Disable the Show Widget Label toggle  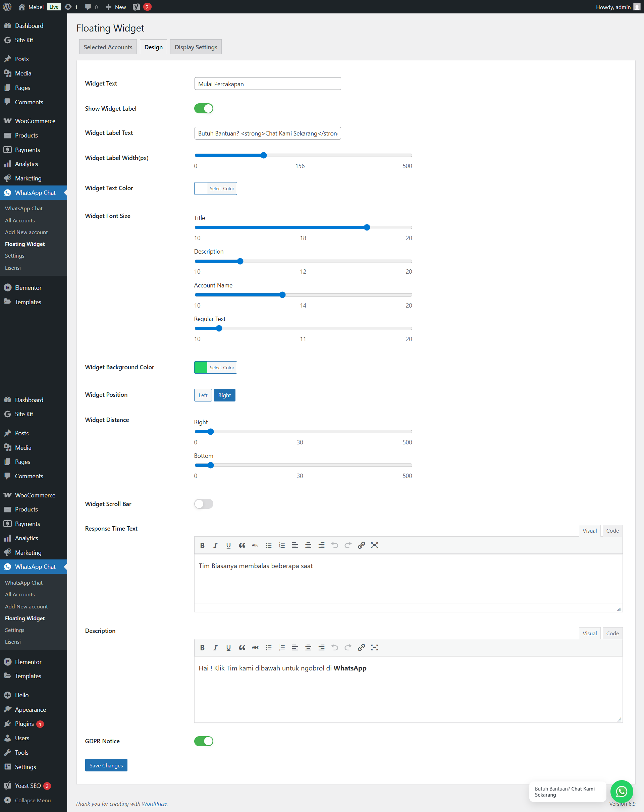[x=204, y=108]
